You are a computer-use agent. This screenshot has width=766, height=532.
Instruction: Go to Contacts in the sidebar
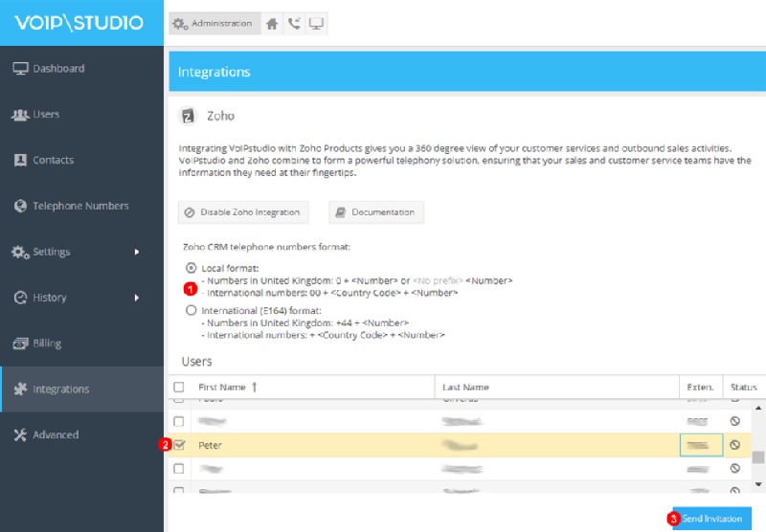[53, 161]
